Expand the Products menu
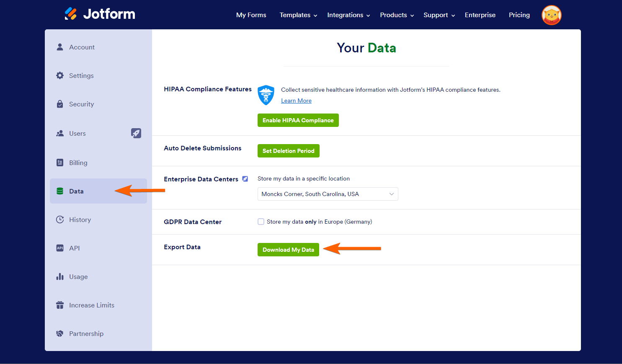 point(397,15)
